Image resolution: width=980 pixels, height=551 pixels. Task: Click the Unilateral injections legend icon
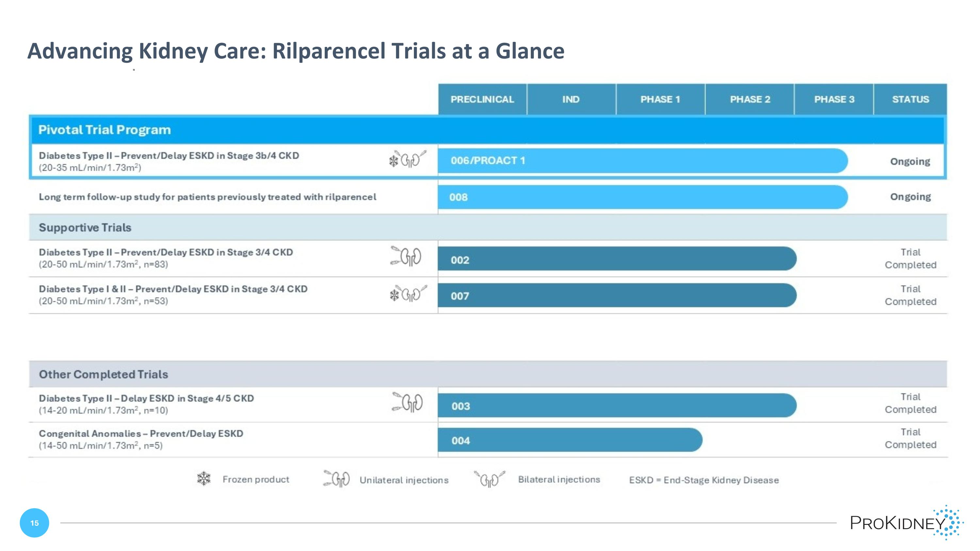pos(336,479)
